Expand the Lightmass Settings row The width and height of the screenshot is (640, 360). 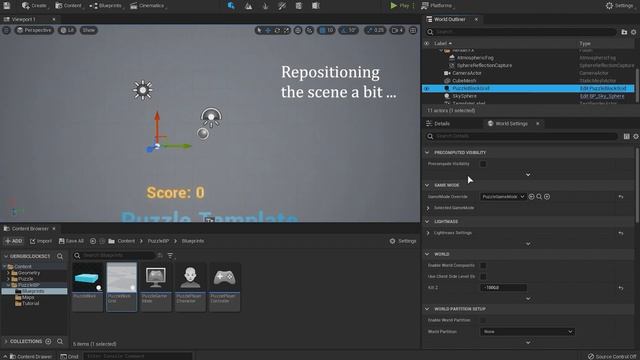(428, 233)
